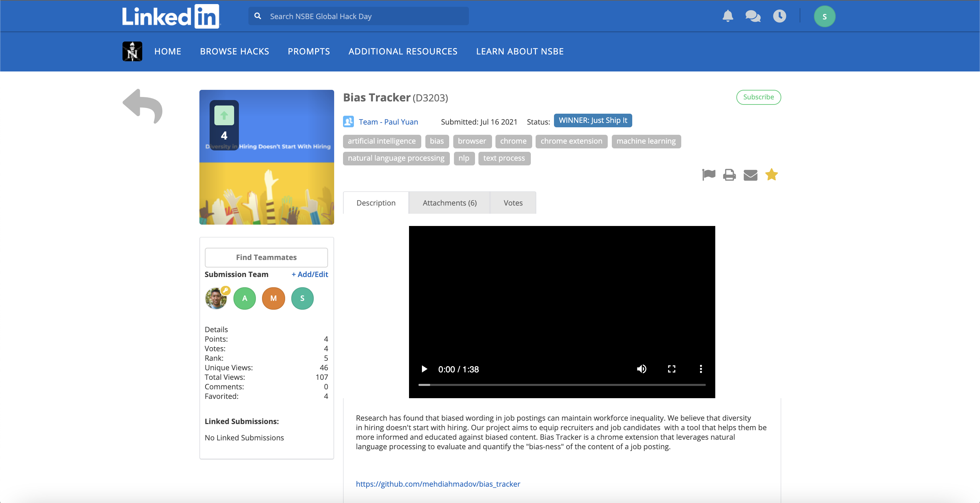
Task: Click the video progress bar
Action: (561, 385)
